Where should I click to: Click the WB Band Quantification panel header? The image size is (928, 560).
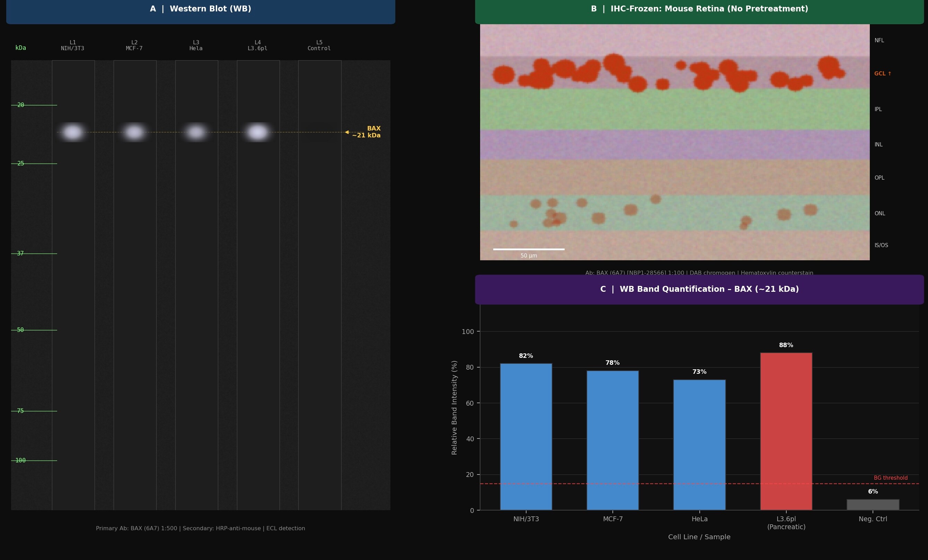(699, 289)
